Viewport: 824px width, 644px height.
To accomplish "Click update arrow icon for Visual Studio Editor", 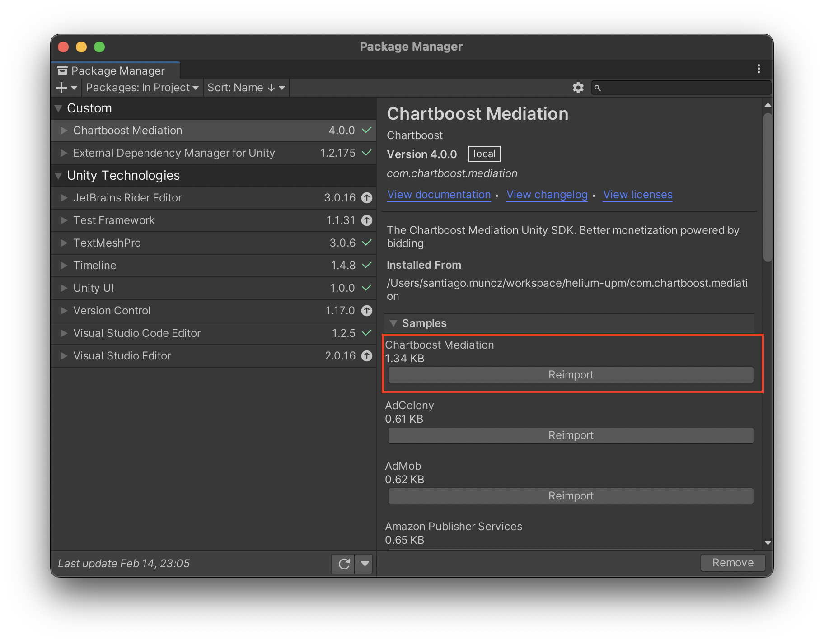I will (x=367, y=356).
